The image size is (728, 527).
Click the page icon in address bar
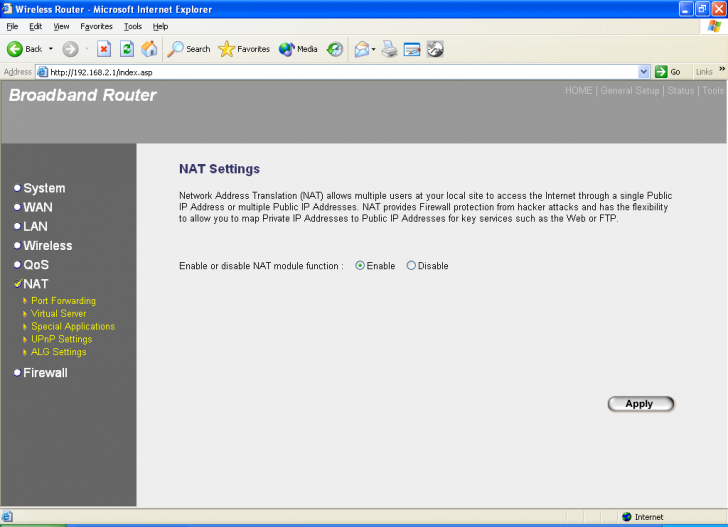[x=42, y=72]
